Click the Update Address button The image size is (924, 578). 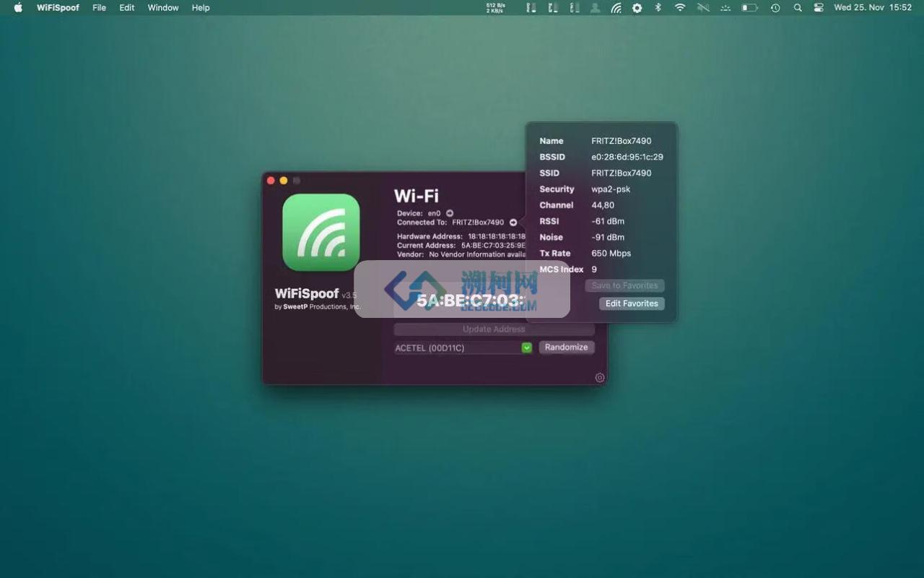[x=494, y=329]
